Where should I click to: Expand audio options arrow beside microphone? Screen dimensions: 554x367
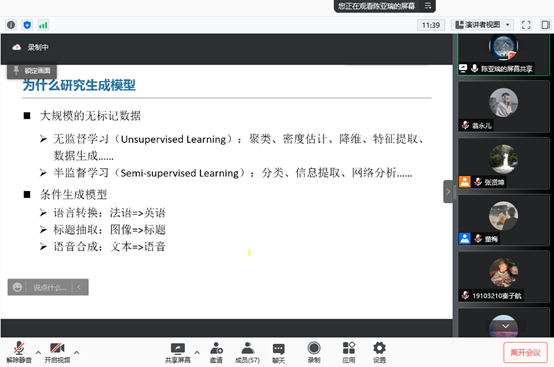pos(38,352)
